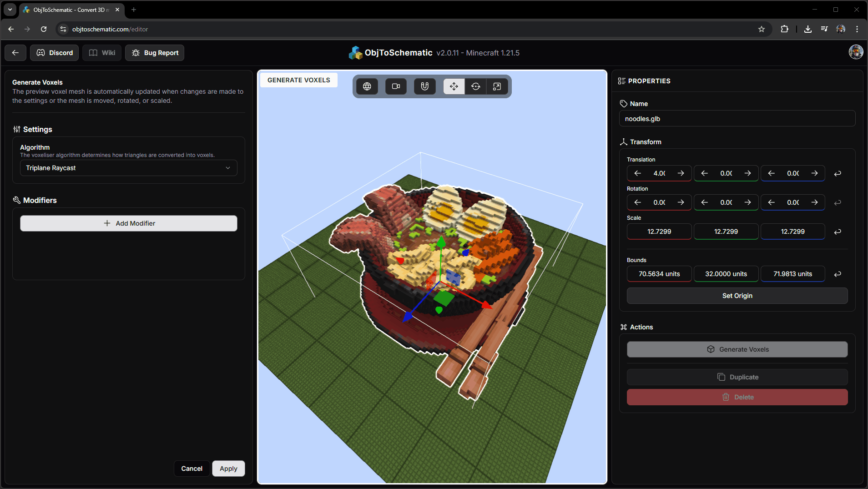
Task: Click the Apply button
Action: 228,469
